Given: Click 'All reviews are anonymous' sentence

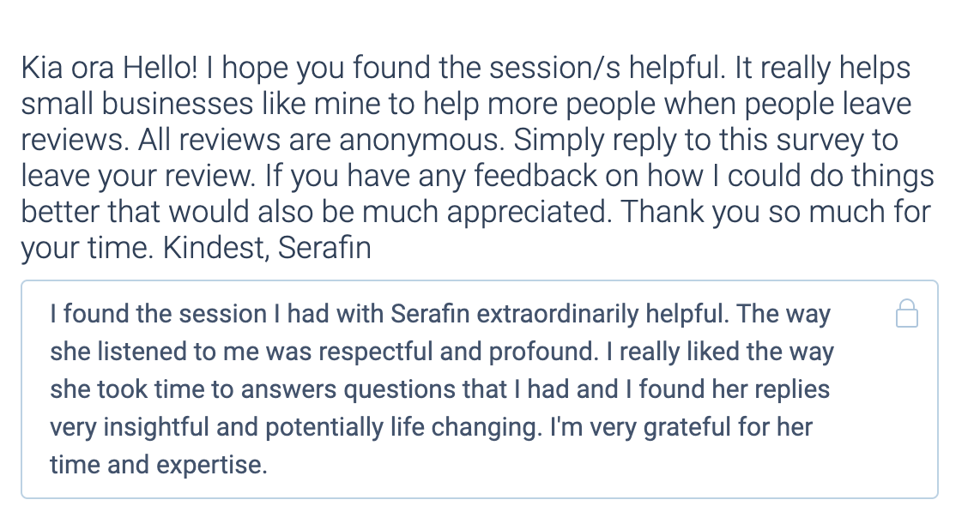Looking at the screenshot, I should [321, 140].
